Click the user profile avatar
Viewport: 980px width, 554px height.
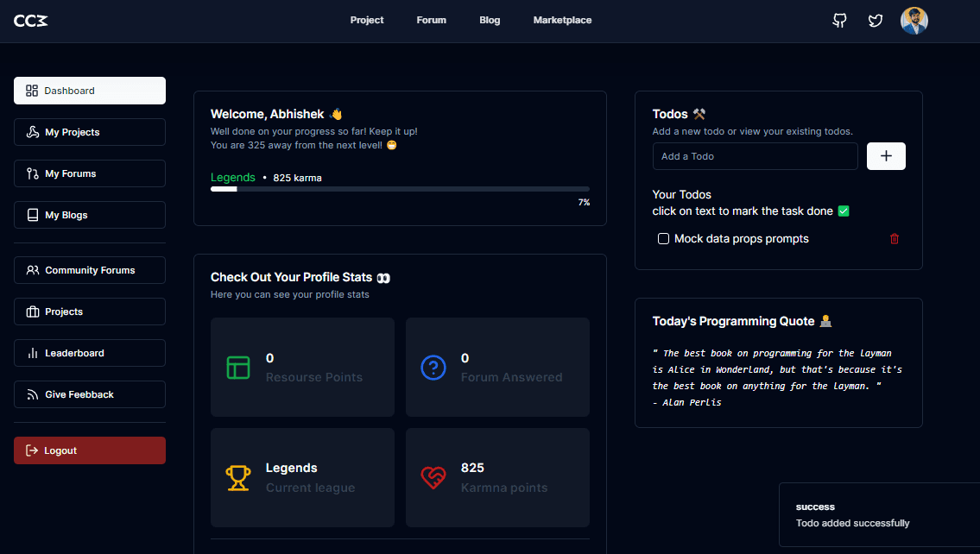tap(914, 21)
